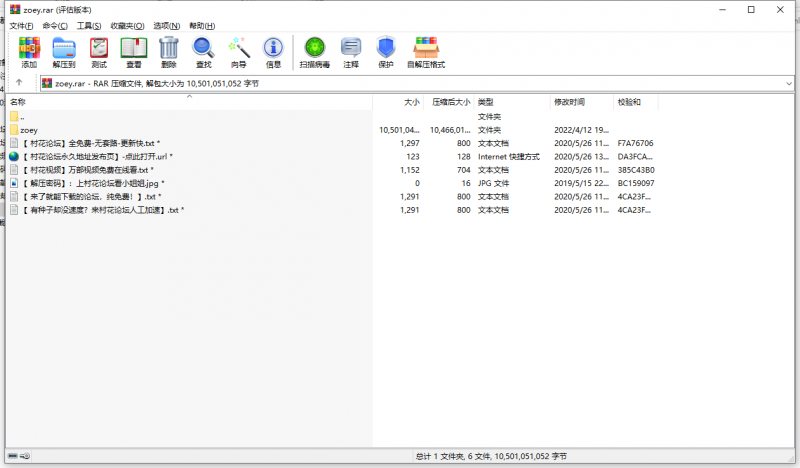
Task: Select the zoey folder in the list
Action: (29, 130)
